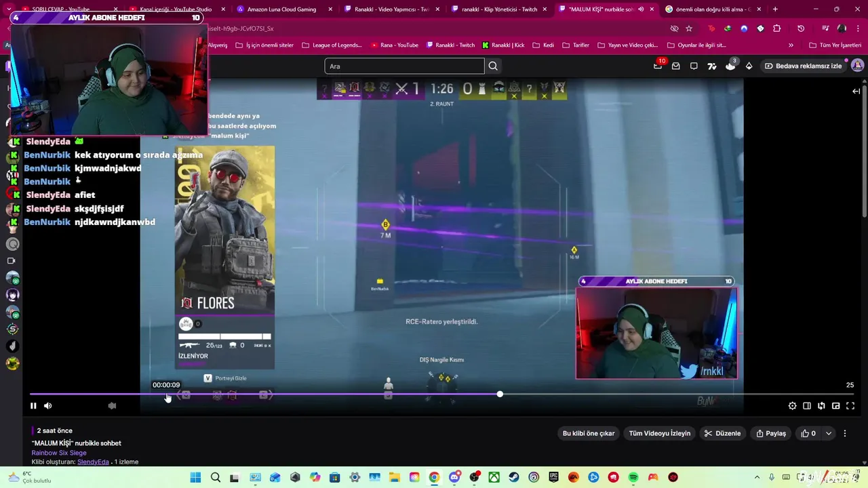Open 'Tüm Yer İşaretleri' folder
Viewport: 868px width, 488px height.
(835, 45)
